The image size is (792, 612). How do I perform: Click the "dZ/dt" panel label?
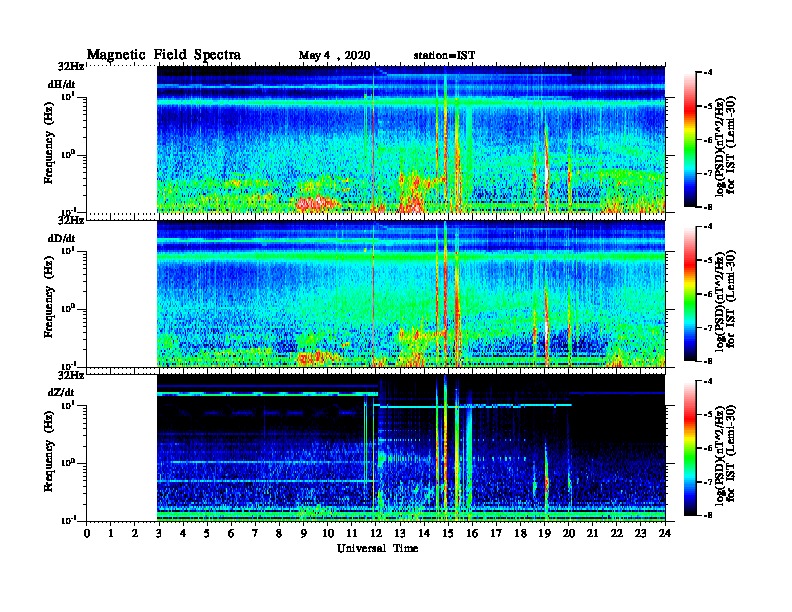coord(61,392)
